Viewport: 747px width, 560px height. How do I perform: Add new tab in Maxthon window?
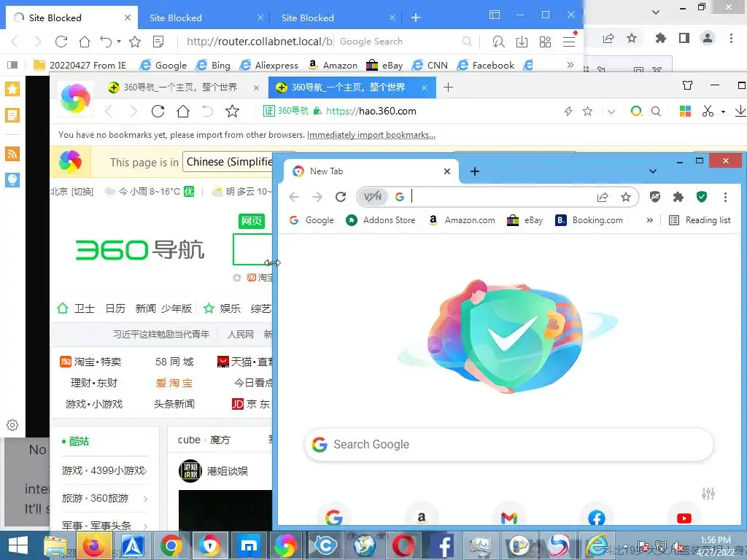[x=415, y=17]
